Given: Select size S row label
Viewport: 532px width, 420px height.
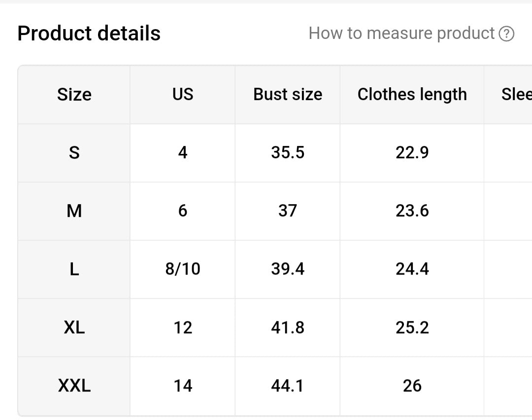Looking at the screenshot, I should (74, 152).
